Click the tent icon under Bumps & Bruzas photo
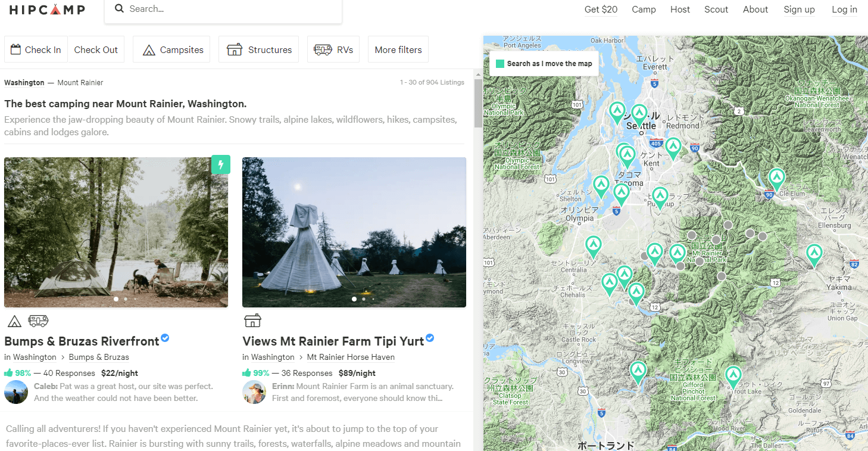This screenshot has width=868, height=451. point(14,321)
